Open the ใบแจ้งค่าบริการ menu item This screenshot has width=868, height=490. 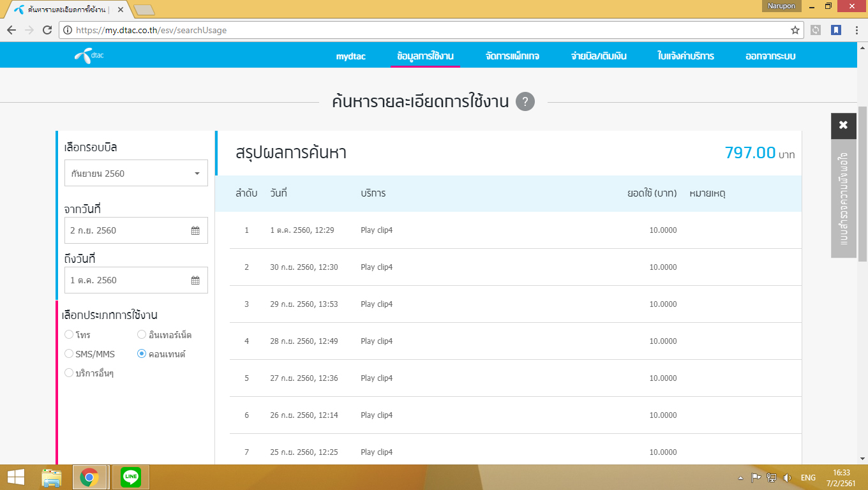coord(685,56)
